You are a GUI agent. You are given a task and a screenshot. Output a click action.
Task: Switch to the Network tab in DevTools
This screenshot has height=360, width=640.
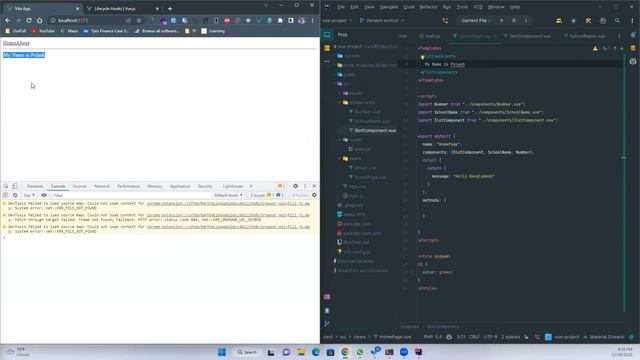pos(102,186)
